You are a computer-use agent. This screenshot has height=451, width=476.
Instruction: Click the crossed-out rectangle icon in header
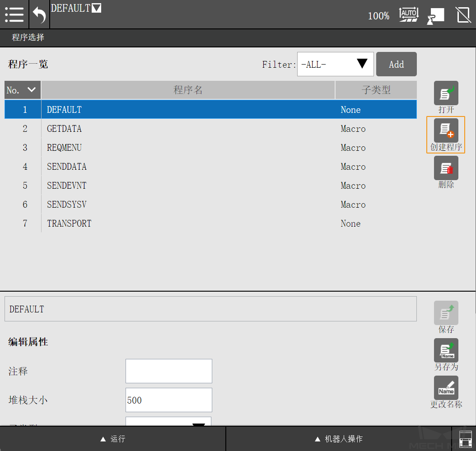click(x=463, y=15)
